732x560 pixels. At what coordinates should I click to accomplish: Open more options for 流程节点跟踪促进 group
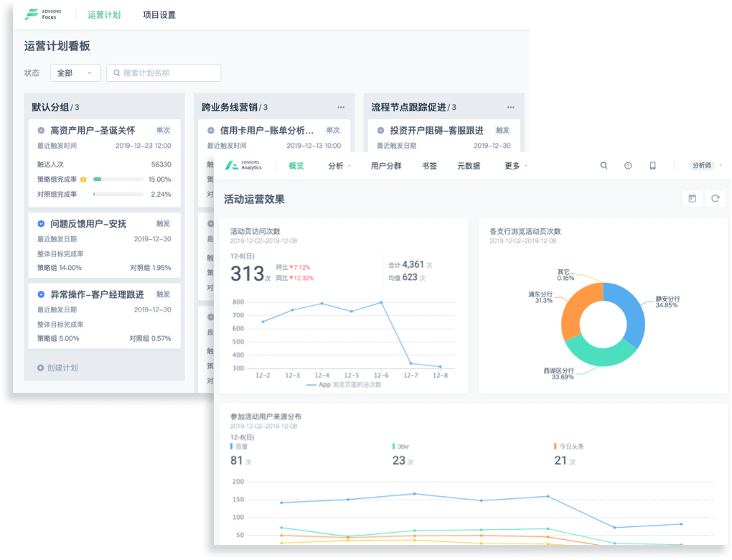[510, 107]
